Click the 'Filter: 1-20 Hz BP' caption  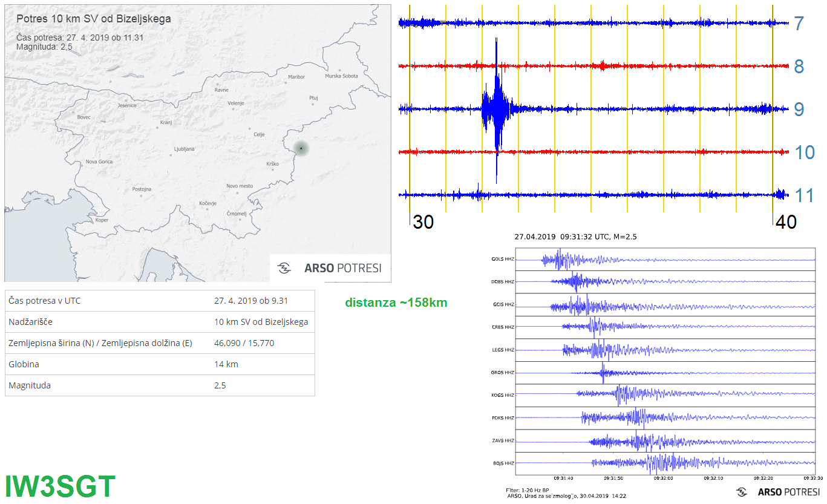pyautogui.click(x=528, y=489)
